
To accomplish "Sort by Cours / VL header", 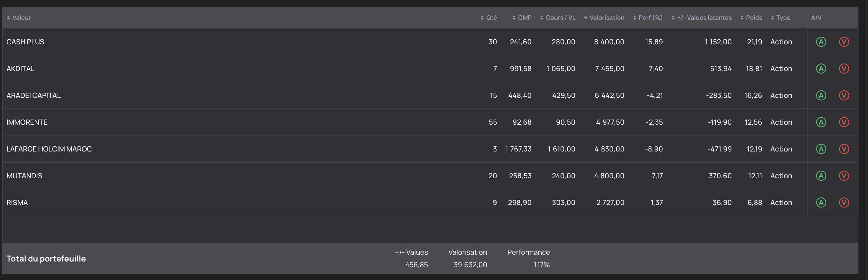I will 558,18.
